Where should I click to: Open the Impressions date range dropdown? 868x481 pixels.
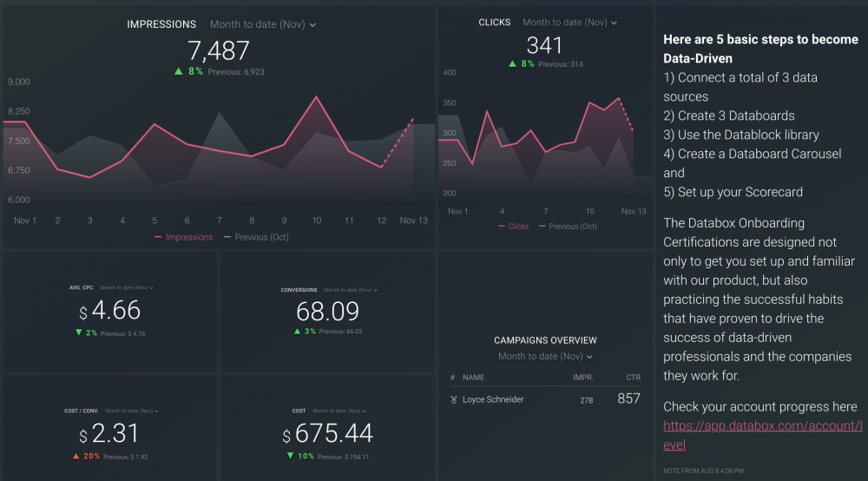tap(262, 24)
